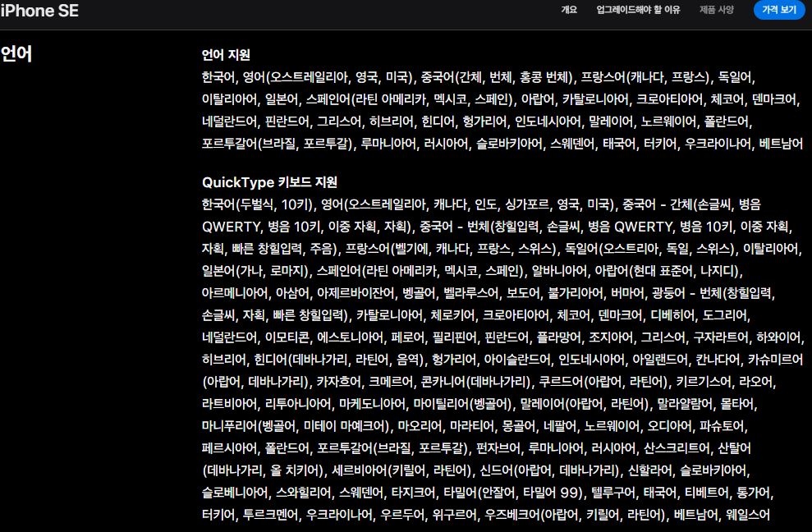Viewport: 812px width, 532px height.
Task: Click the word 투르크멘어
Action: [x=270, y=516]
